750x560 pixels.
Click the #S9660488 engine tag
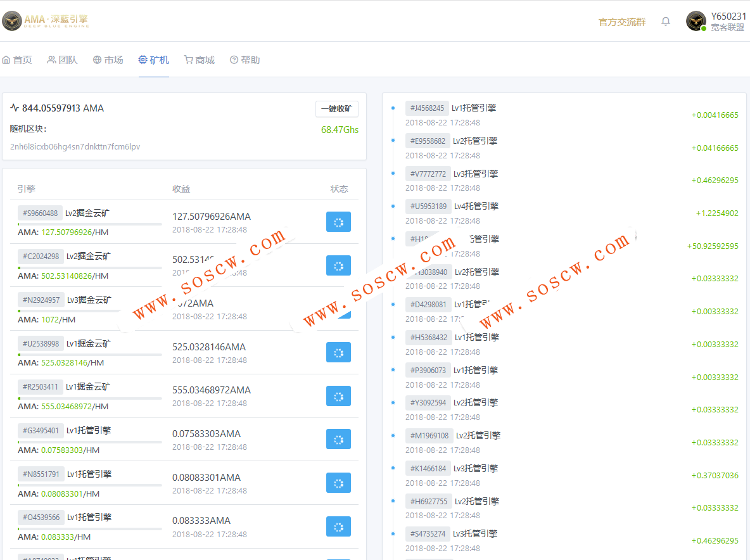point(40,213)
